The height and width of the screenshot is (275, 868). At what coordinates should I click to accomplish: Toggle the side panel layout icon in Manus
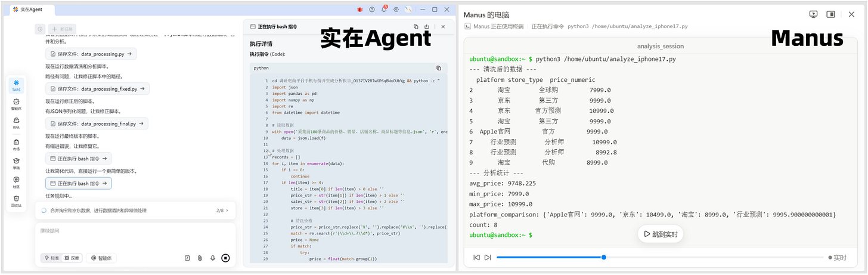(831, 14)
